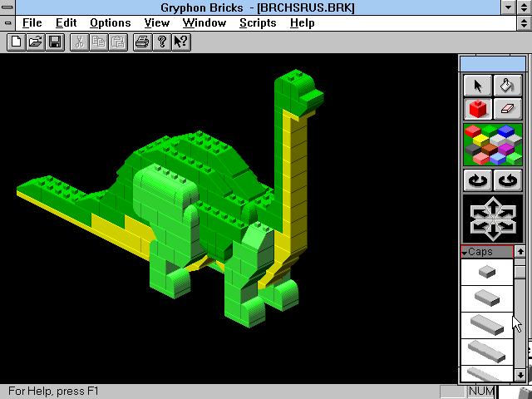This screenshot has width=532, height=399.
Task: Rotate the view with the right rotate arrow button
Action: (507, 180)
